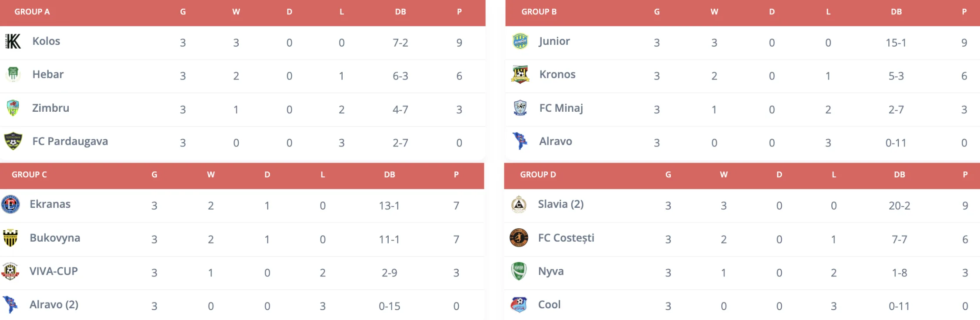Click Junior's 15-1 goal difference cell
The image size is (980, 320).
pos(896,43)
